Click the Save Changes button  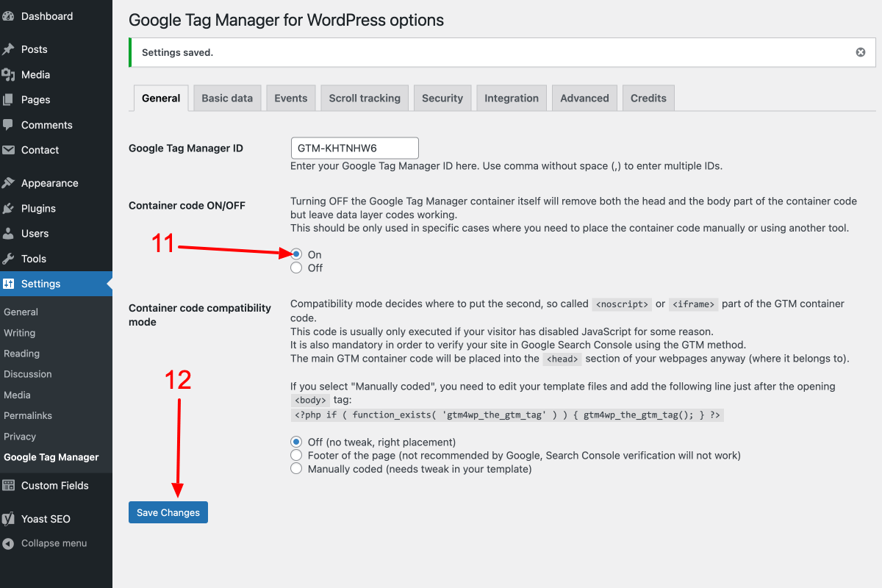tap(168, 512)
